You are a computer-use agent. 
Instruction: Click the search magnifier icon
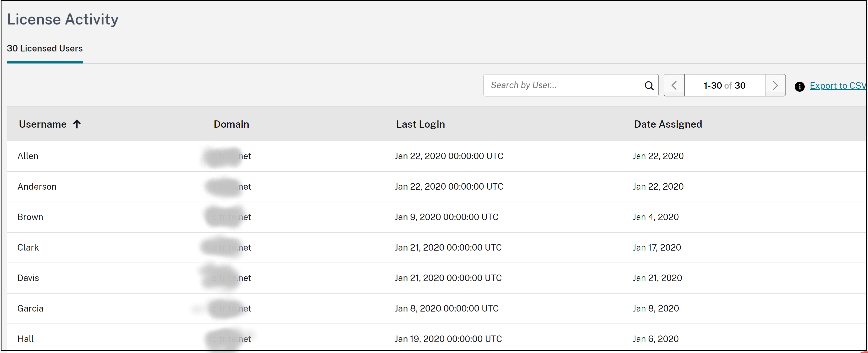pos(649,85)
